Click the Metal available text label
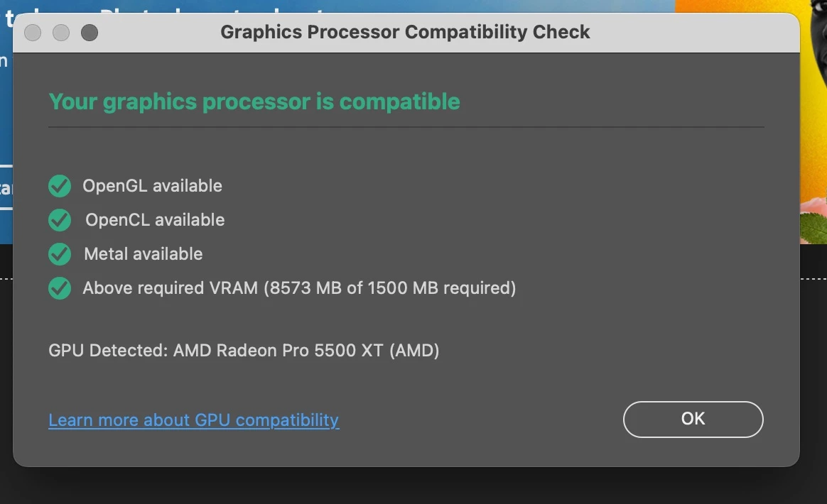This screenshot has height=504, width=827. [x=143, y=254]
